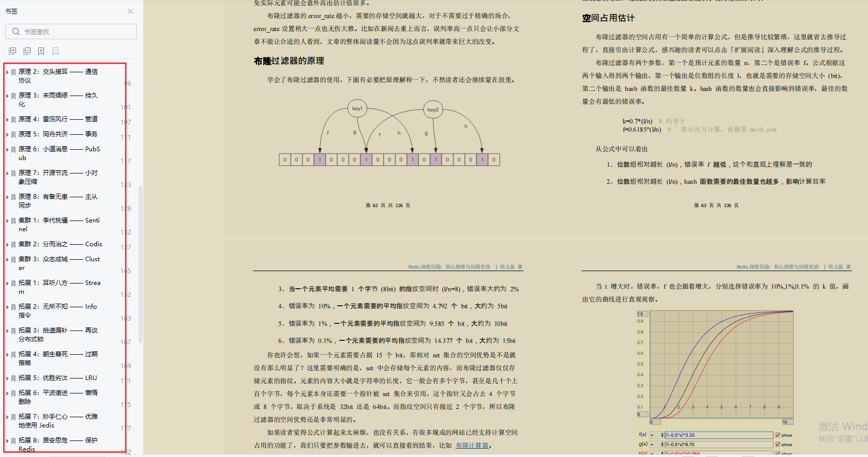
Task: Click the key2 node in diagram
Action: pos(433,109)
